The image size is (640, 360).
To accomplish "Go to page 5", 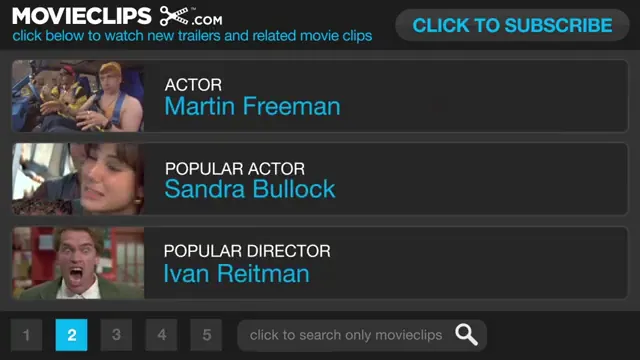I will [207, 335].
